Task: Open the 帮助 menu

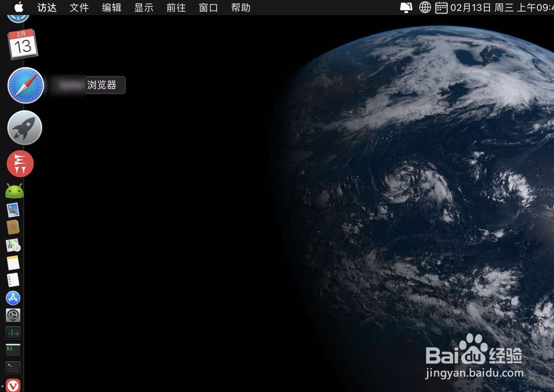Action: (241, 7)
